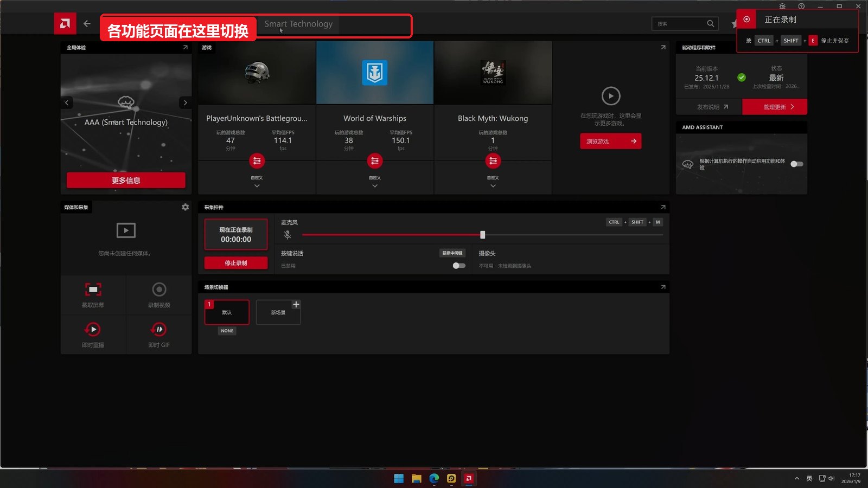Click the red 更多信息 button
Screen dimensions: 868x488
pos(126,181)
